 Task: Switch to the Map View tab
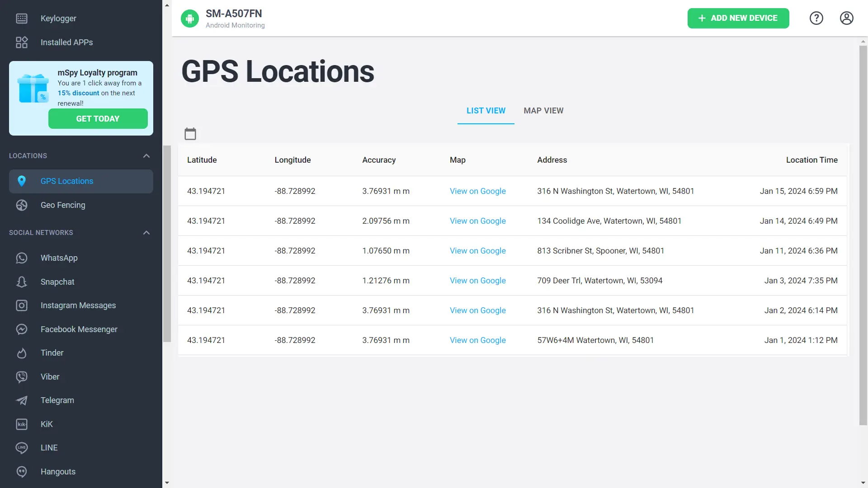coord(543,111)
